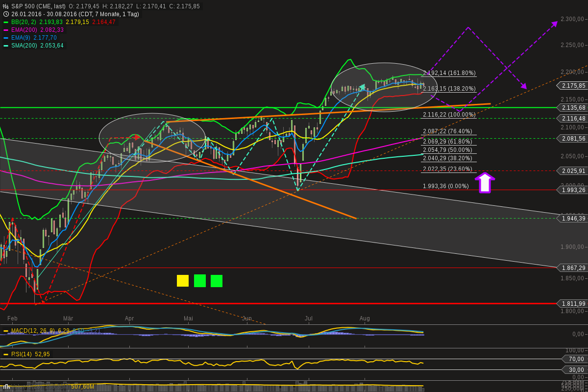Click the candlestick chart icon beside S&P 500

coord(6,6)
